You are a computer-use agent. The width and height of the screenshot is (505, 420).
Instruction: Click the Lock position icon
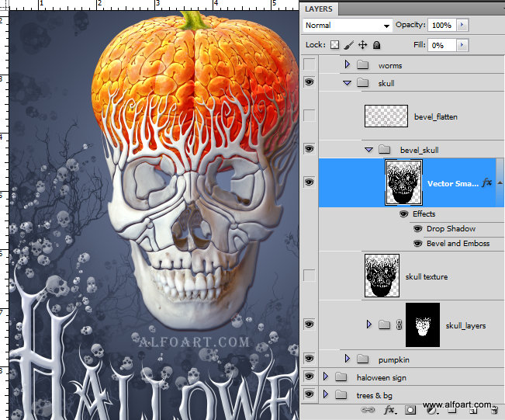pyautogui.click(x=362, y=46)
